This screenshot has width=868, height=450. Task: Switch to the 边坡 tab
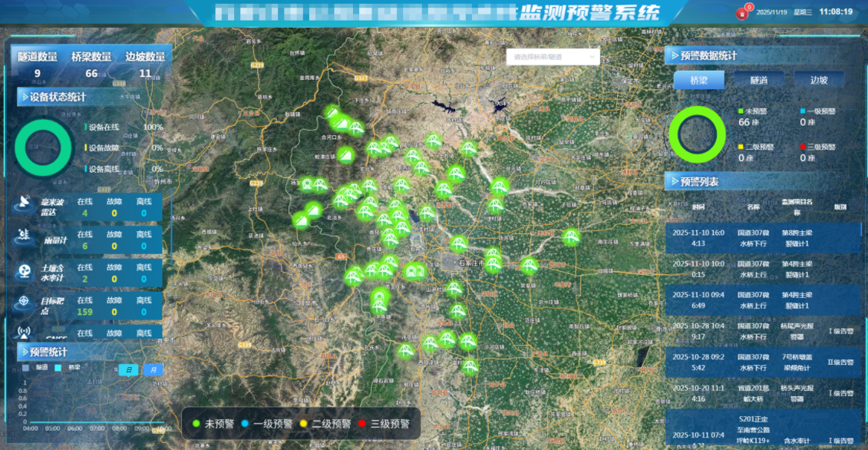tap(819, 80)
